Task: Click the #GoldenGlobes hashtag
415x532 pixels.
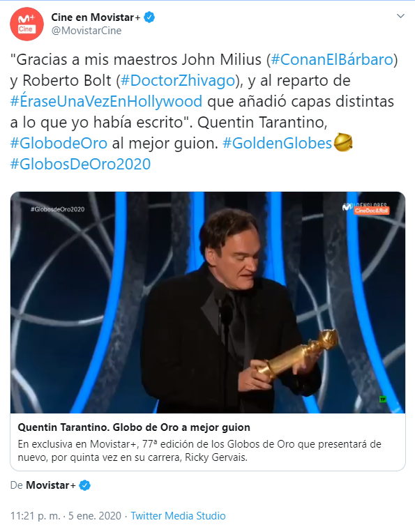Action: click(x=277, y=143)
